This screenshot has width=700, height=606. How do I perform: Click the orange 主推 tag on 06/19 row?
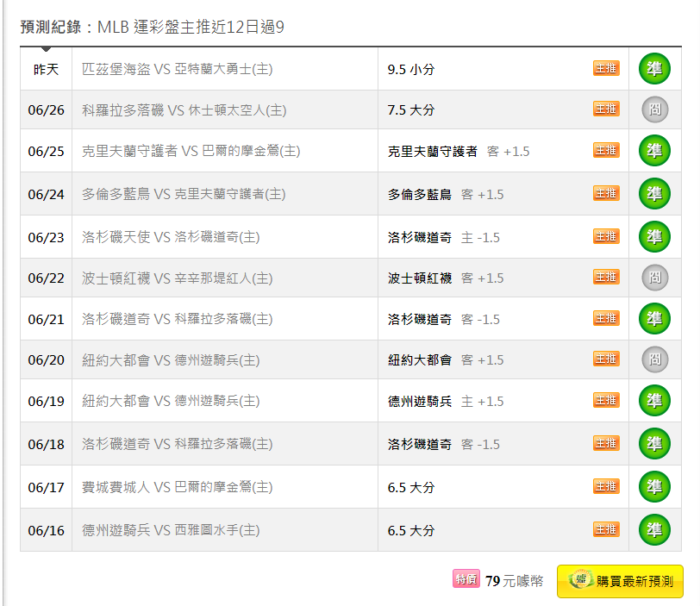[x=606, y=400]
